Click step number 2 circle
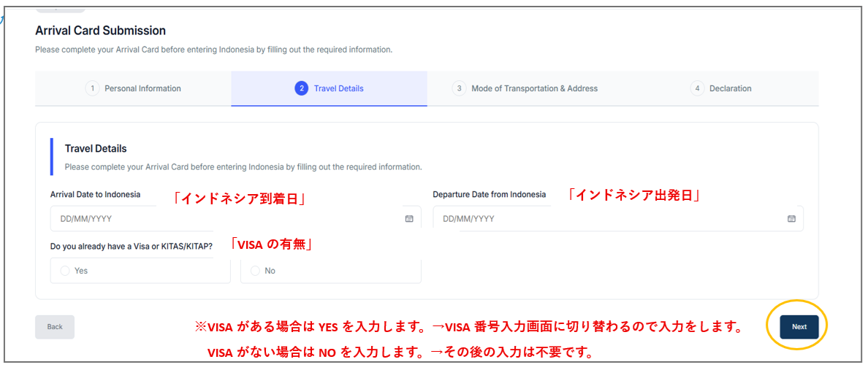 [301, 88]
